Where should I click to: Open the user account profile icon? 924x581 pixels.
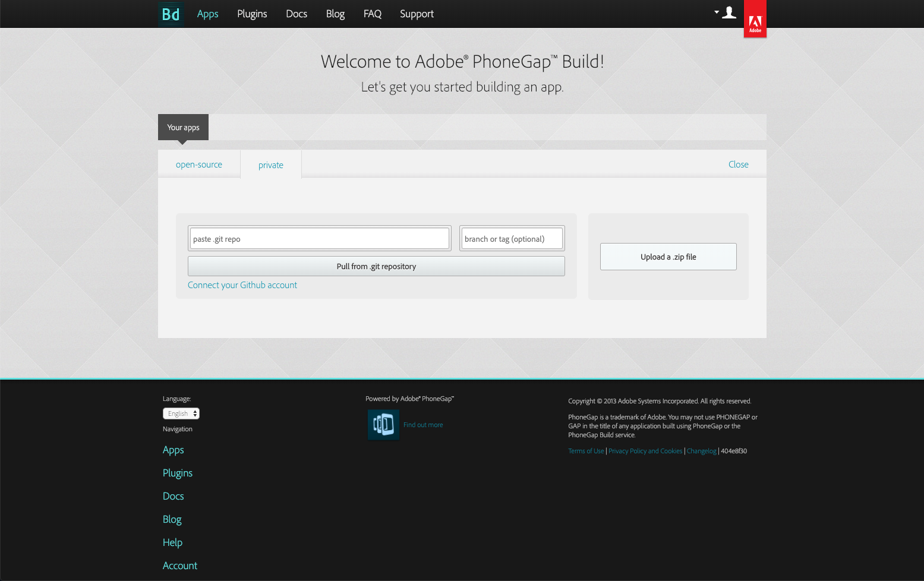click(x=729, y=12)
